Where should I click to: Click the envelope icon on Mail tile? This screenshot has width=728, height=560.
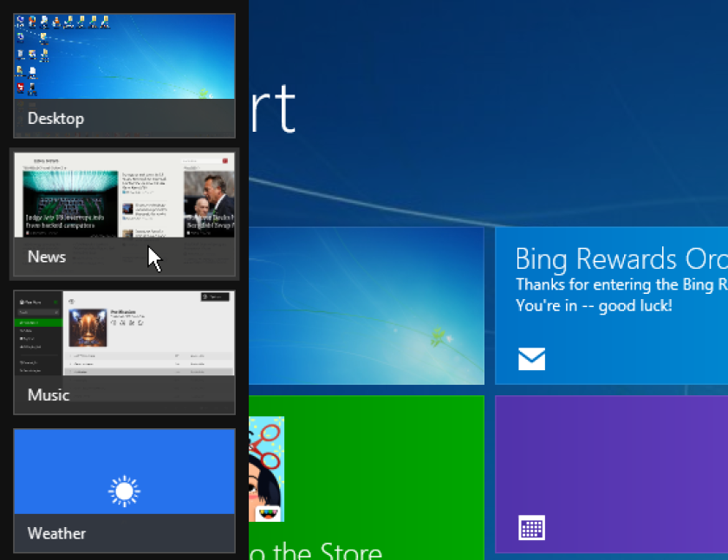pos(531,359)
